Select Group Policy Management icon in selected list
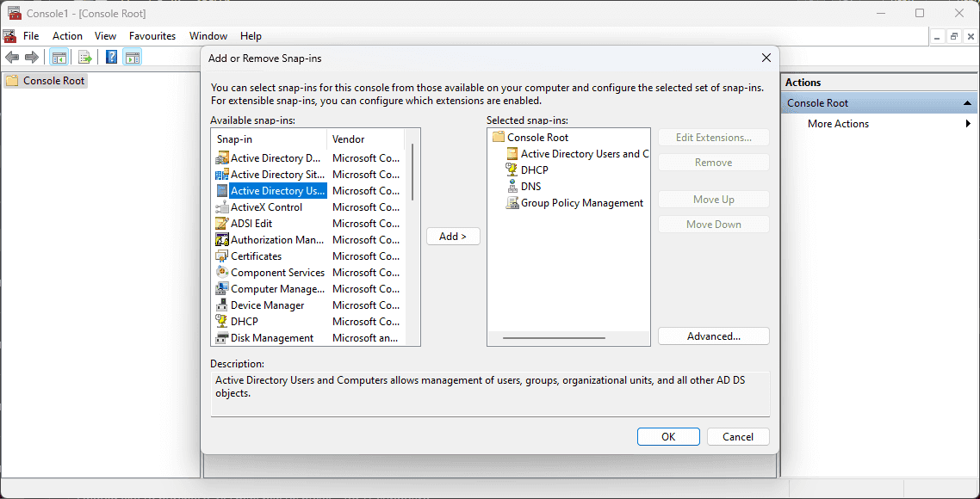980x499 pixels. (x=512, y=203)
